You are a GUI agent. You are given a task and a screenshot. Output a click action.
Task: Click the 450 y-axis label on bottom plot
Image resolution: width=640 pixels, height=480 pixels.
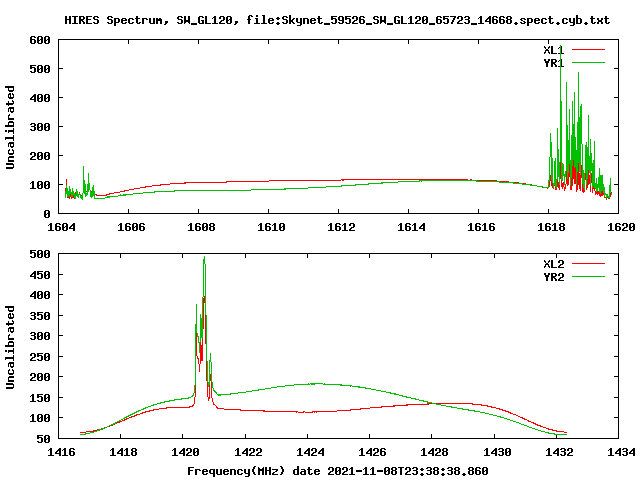[x=40, y=275]
